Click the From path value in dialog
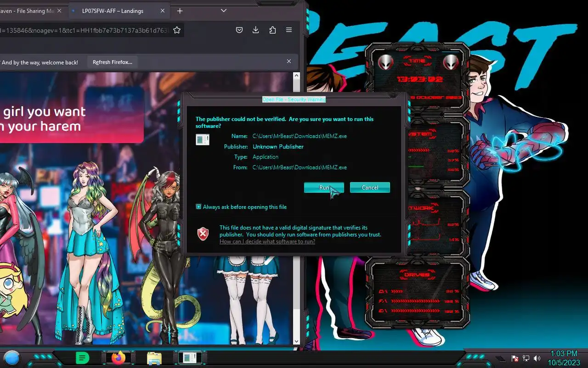The width and height of the screenshot is (588, 368). pyautogui.click(x=300, y=167)
